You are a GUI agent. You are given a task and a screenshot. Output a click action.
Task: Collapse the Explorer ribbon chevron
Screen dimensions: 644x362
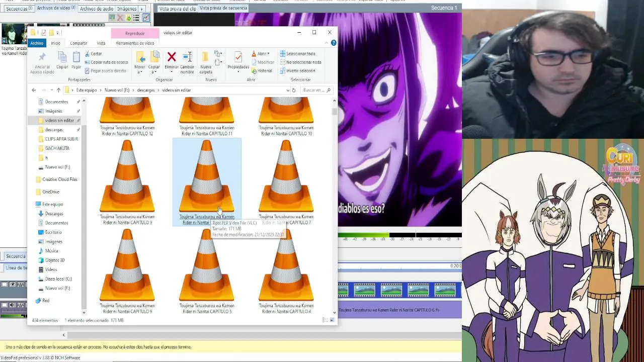326,43
